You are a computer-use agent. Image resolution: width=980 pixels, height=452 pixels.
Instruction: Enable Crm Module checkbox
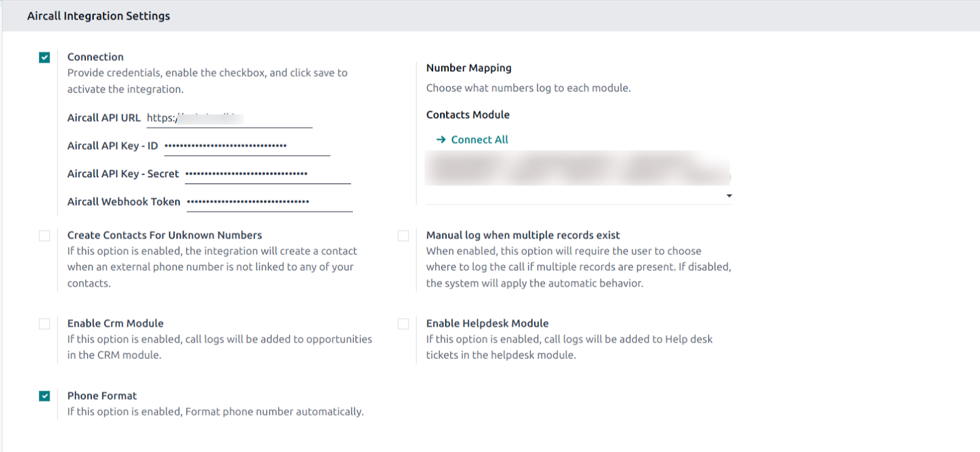tap(44, 324)
